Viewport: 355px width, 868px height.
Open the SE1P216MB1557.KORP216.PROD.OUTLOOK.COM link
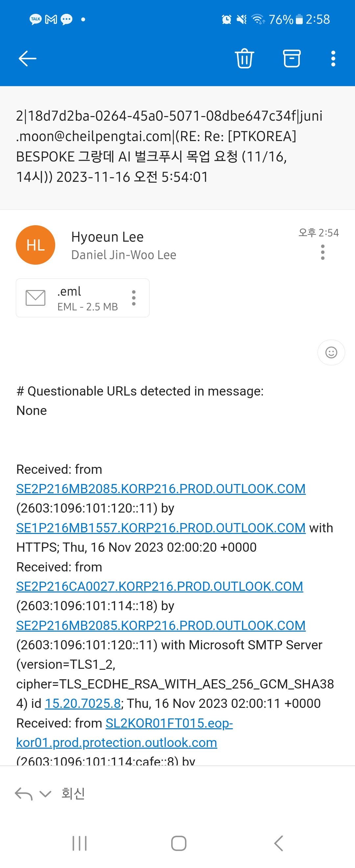(x=161, y=528)
